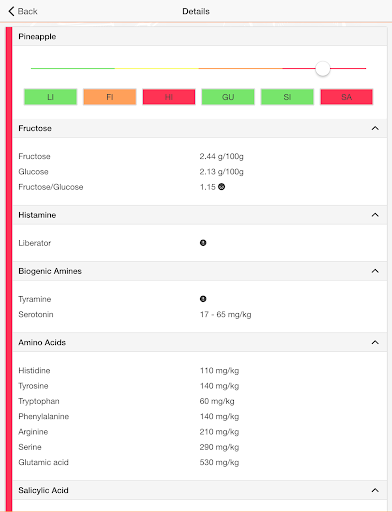The image size is (392, 512).
Task: Select the red SA badge
Action: (347, 97)
